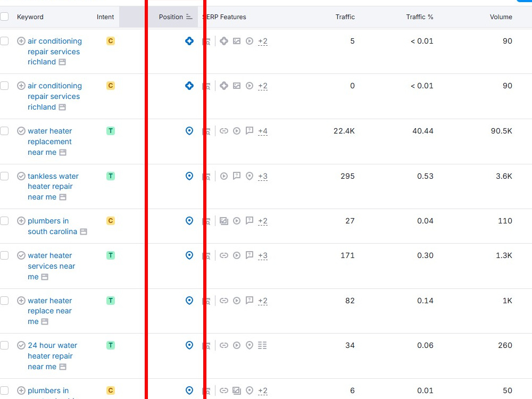Select the tankless water heater repair checkbox
The image size is (532, 399).
[4, 176]
